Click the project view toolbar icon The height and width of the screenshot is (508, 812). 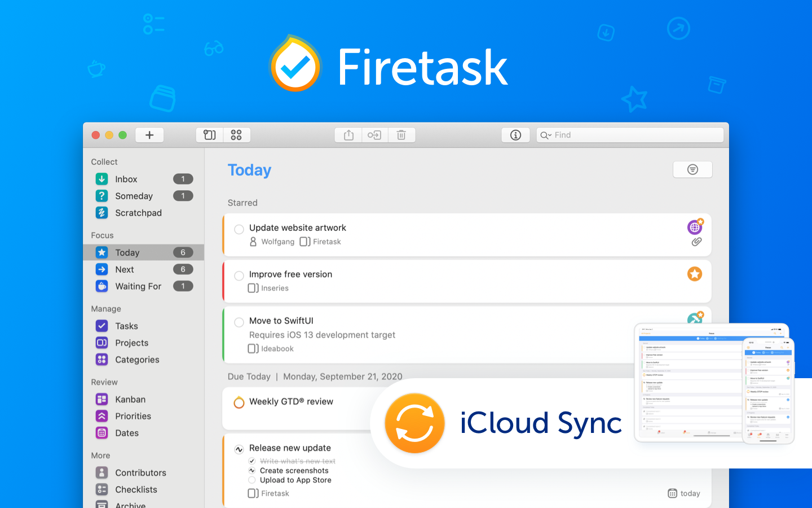coord(210,135)
